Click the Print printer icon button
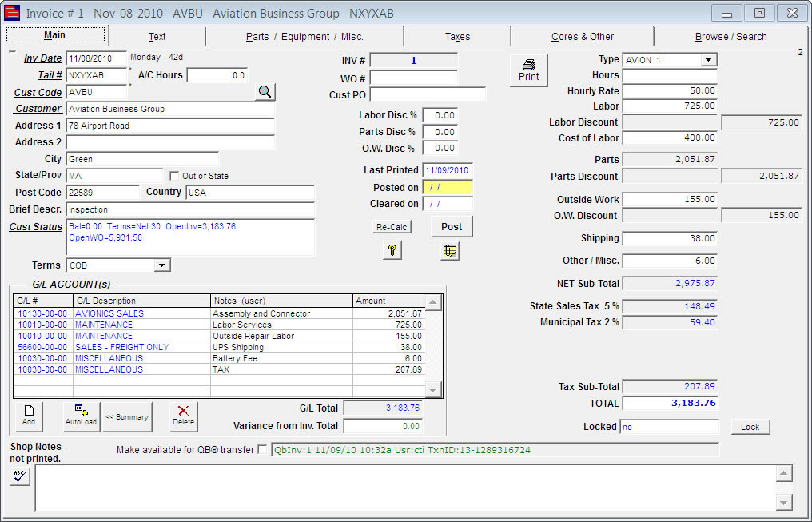This screenshot has height=522, width=812. 528,70
